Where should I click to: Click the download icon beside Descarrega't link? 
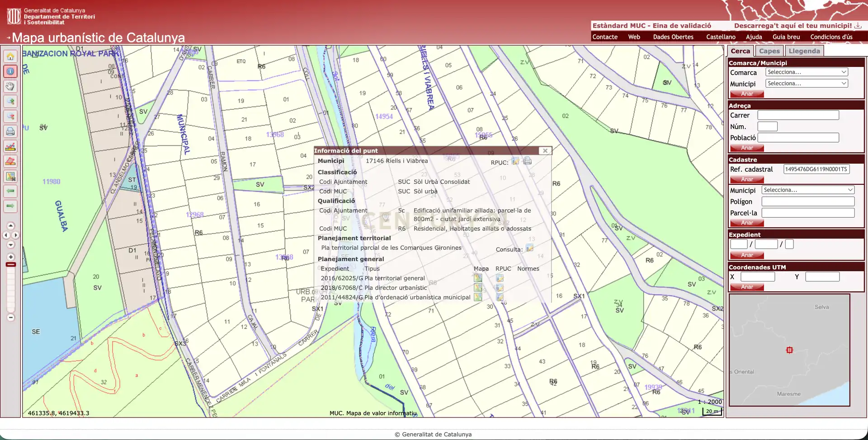[x=858, y=26]
